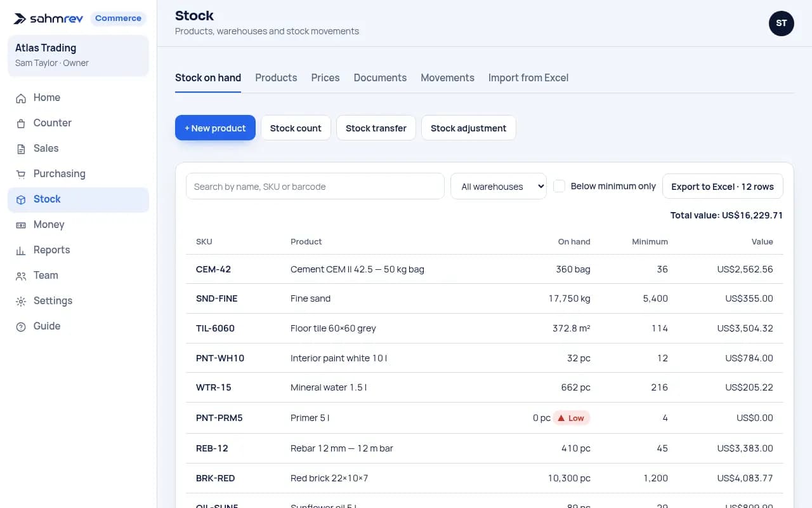This screenshot has width=812, height=508.
Task: Click the Stock transfer button
Action: [x=376, y=128]
